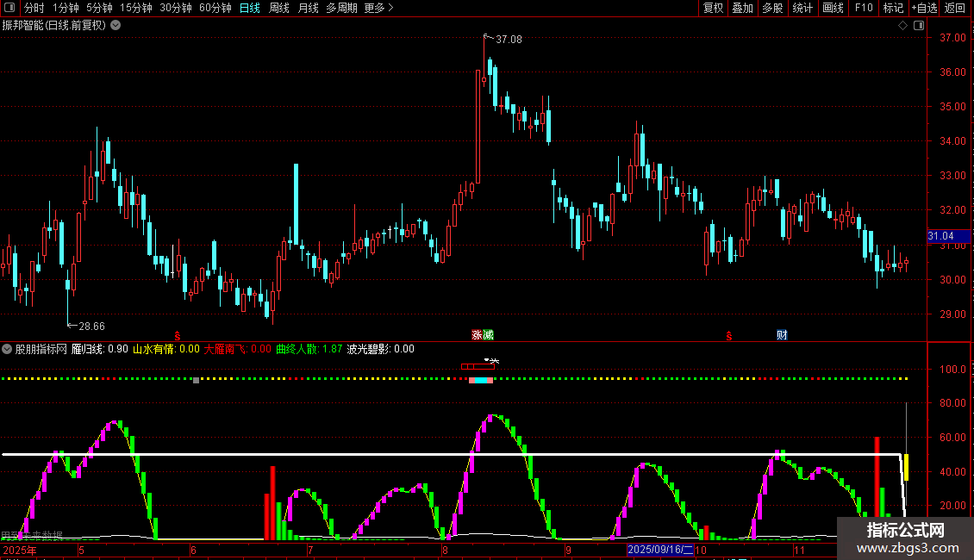Switch to 周线 weekly chart
Viewport: 974px width, 560px height.
tap(279, 8)
